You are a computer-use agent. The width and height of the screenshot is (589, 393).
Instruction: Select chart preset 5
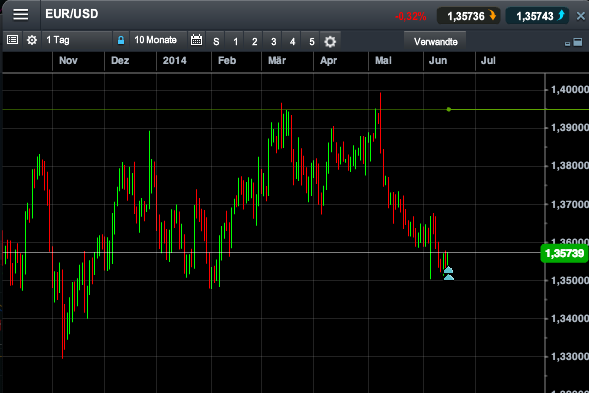tap(311, 41)
